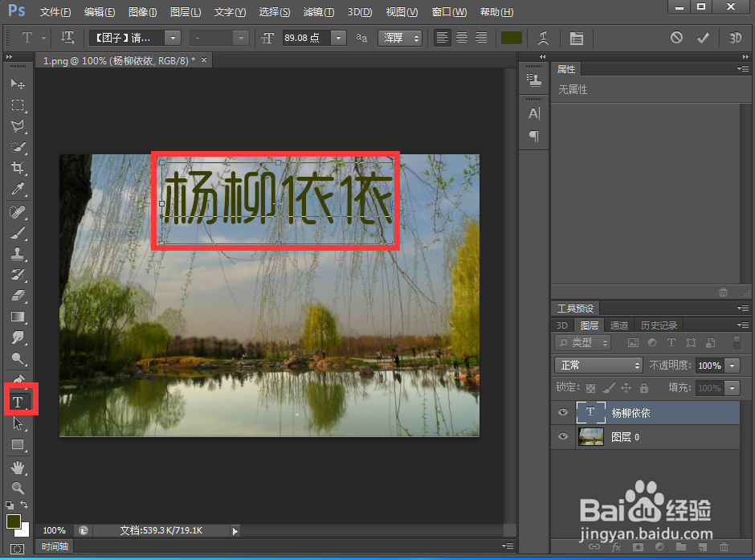
Task: Hide the 图层 0 layer
Action: (x=562, y=436)
